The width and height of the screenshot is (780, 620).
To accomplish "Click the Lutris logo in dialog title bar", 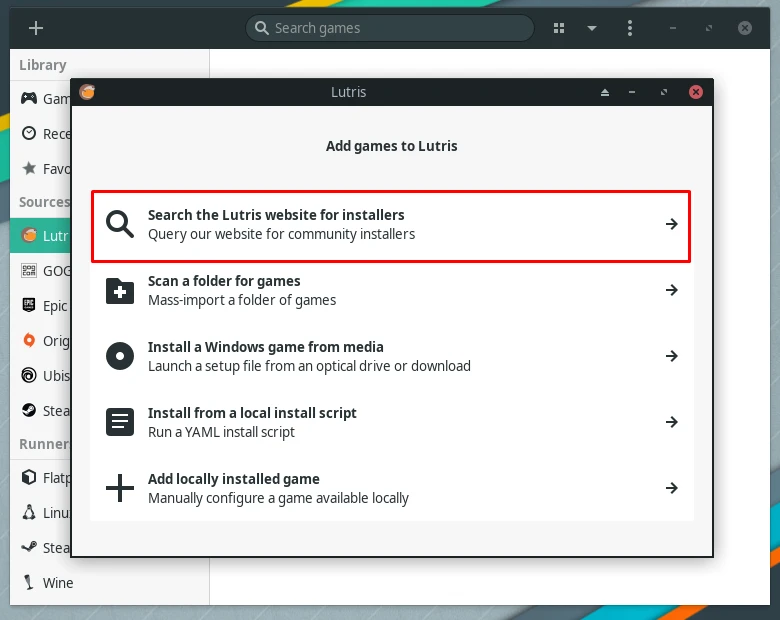I will (87, 92).
